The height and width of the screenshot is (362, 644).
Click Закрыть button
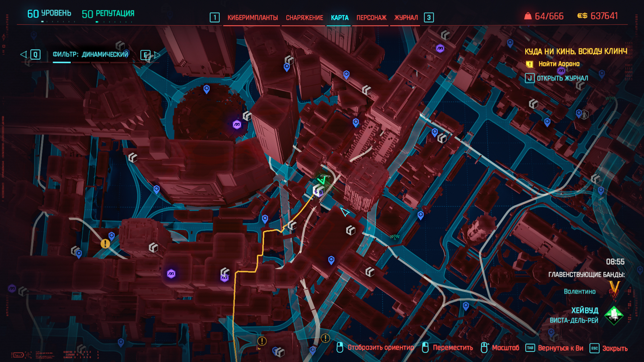tap(609, 348)
